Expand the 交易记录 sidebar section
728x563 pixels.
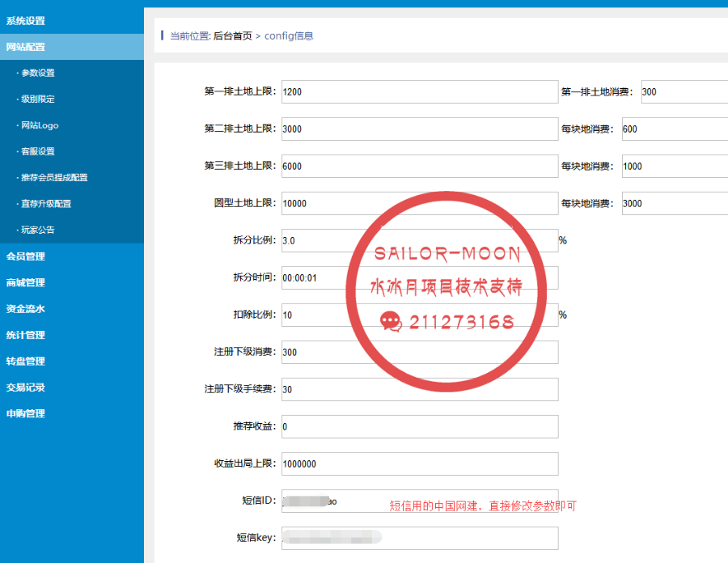(x=26, y=387)
